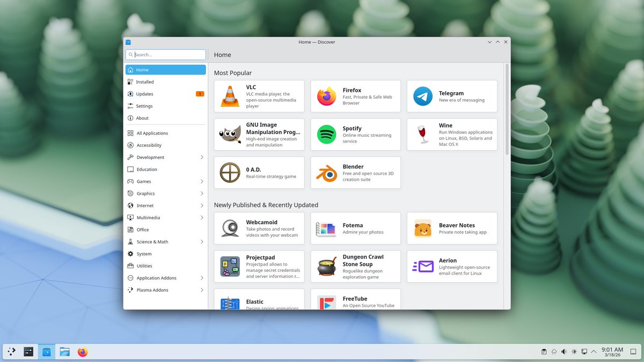Open the Wine app card

click(452, 135)
